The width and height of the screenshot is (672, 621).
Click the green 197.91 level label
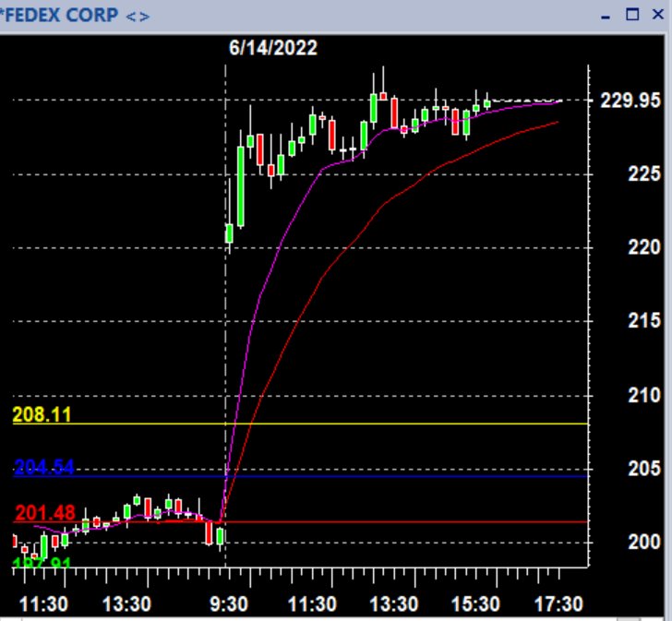click(42, 562)
